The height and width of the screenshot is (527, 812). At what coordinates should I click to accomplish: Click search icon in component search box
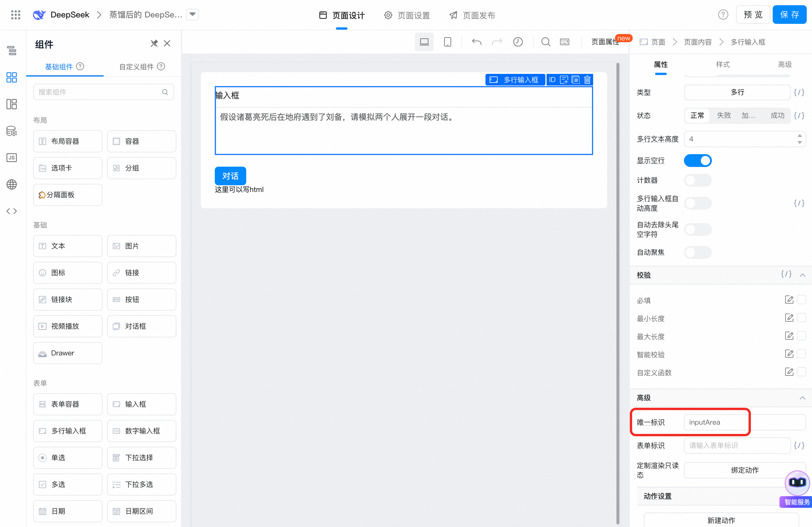(165, 92)
